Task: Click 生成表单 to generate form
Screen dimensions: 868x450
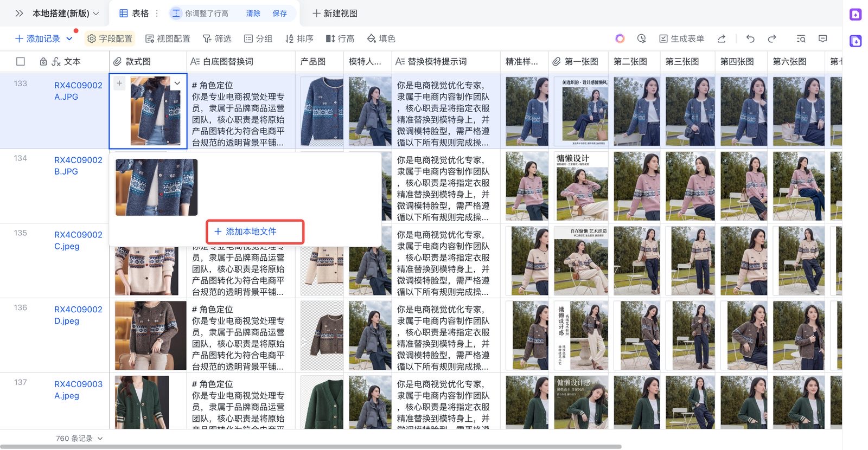Action: coord(681,38)
